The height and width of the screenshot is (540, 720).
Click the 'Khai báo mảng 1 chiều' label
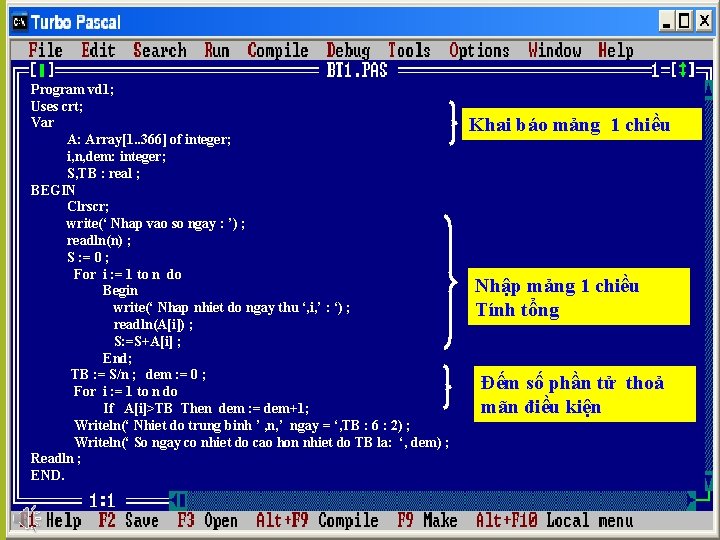click(581, 124)
